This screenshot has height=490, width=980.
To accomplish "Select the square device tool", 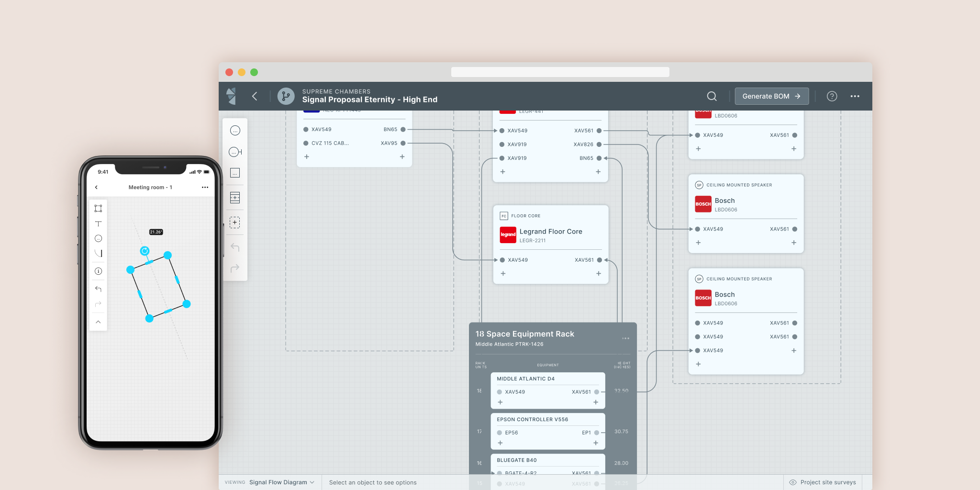I will [235, 173].
